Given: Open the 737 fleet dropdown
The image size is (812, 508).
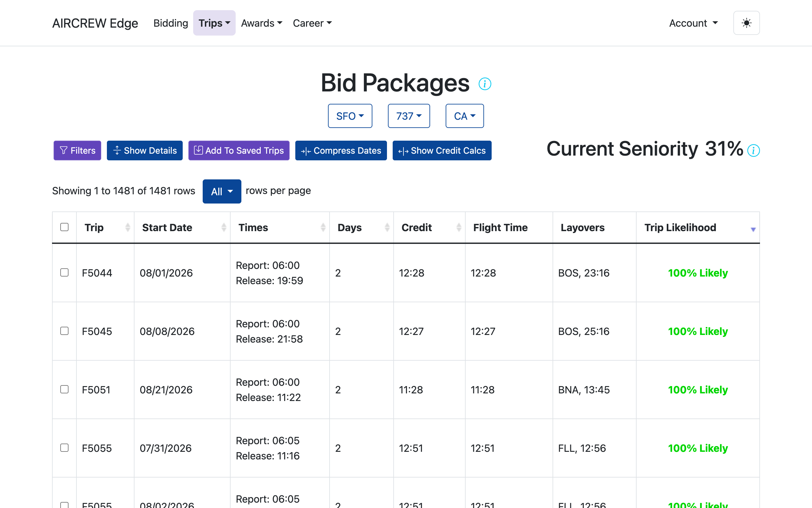Looking at the screenshot, I should click(409, 116).
